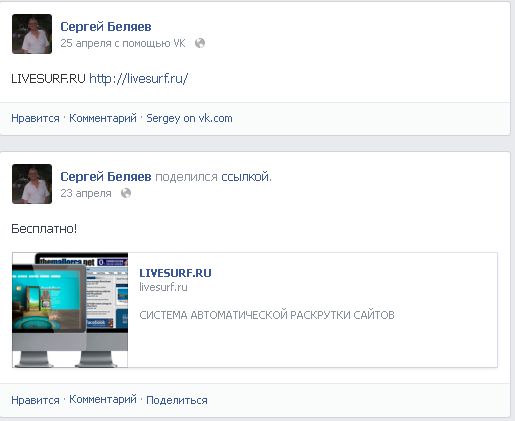Click Комментарий under the second post

pyautogui.click(x=103, y=400)
